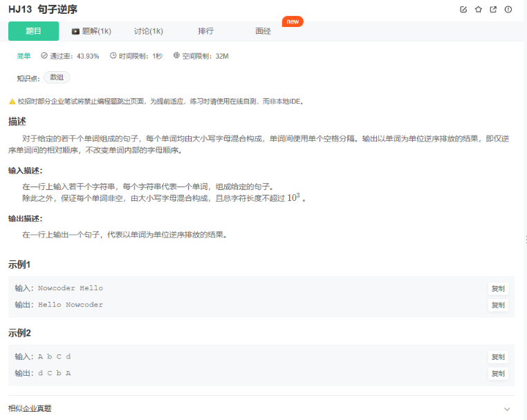Open the 排行 tab

(x=205, y=31)
